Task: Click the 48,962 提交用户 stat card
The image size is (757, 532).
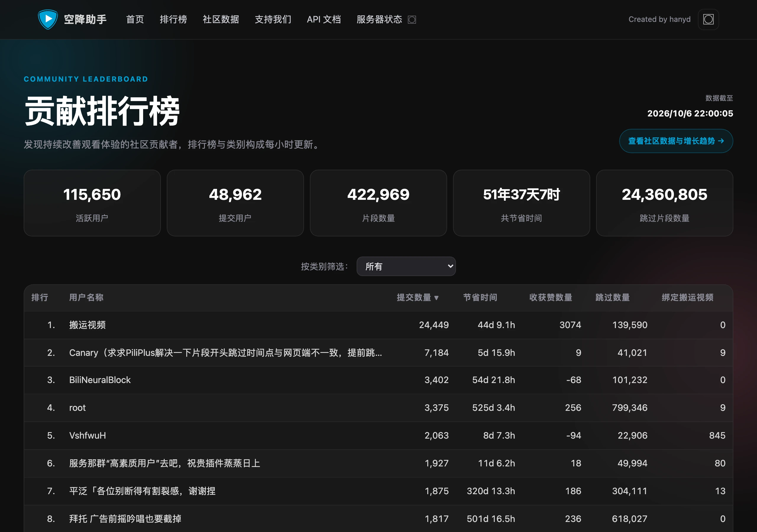Action: [235, 203]
